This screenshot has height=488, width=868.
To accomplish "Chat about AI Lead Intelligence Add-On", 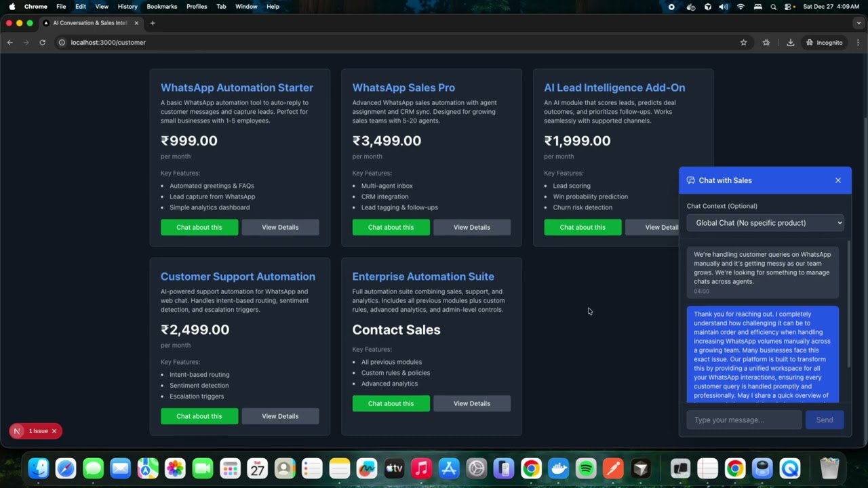I will (x=583, y=227).
